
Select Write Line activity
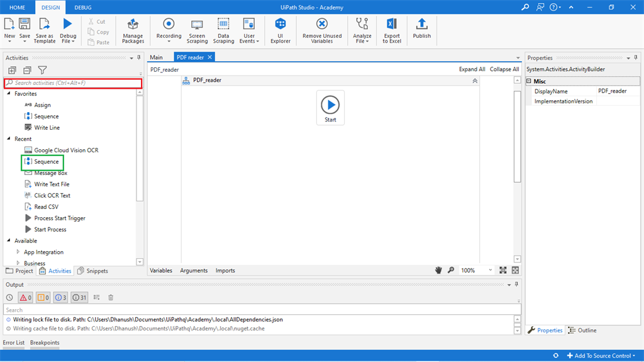(42, 128)
